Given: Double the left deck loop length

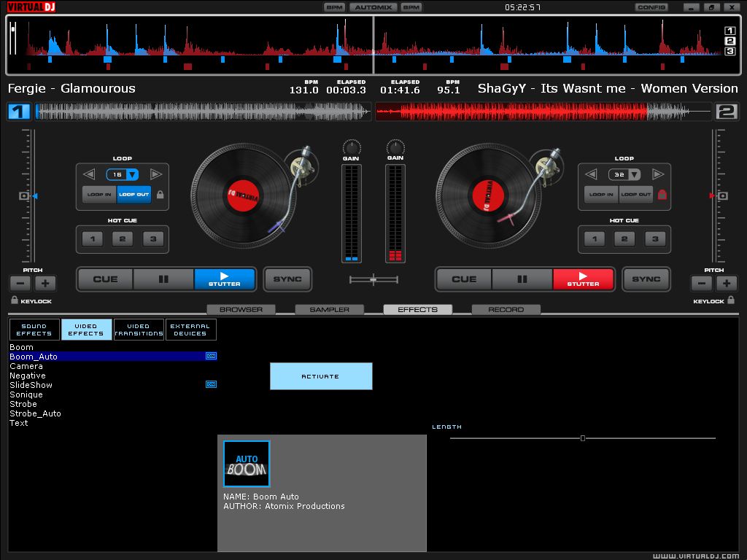Looking at the screenshot, I should coord(156,174).
